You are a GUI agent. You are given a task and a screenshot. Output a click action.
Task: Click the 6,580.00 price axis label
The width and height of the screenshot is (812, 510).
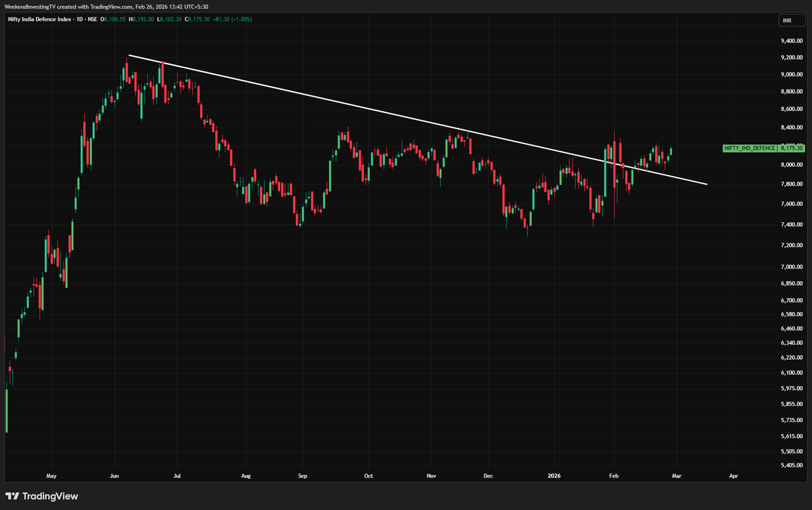[x=792, y=314]
